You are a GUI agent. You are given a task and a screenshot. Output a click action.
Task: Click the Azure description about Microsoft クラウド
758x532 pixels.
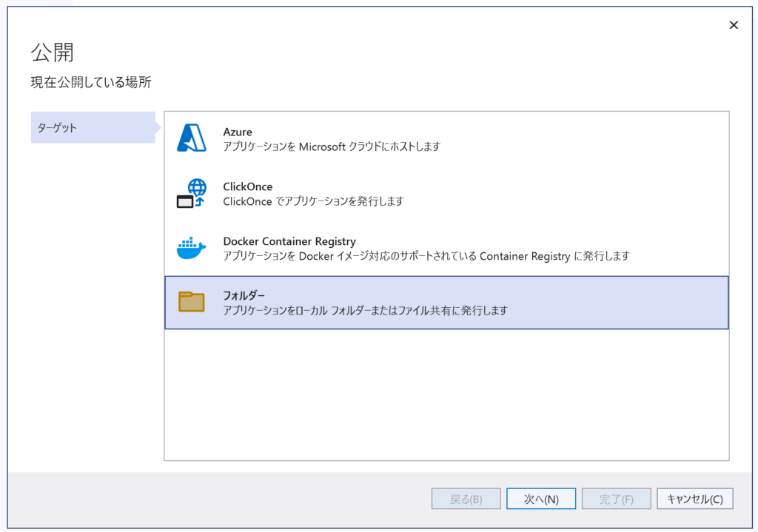(x=332, y=147)
